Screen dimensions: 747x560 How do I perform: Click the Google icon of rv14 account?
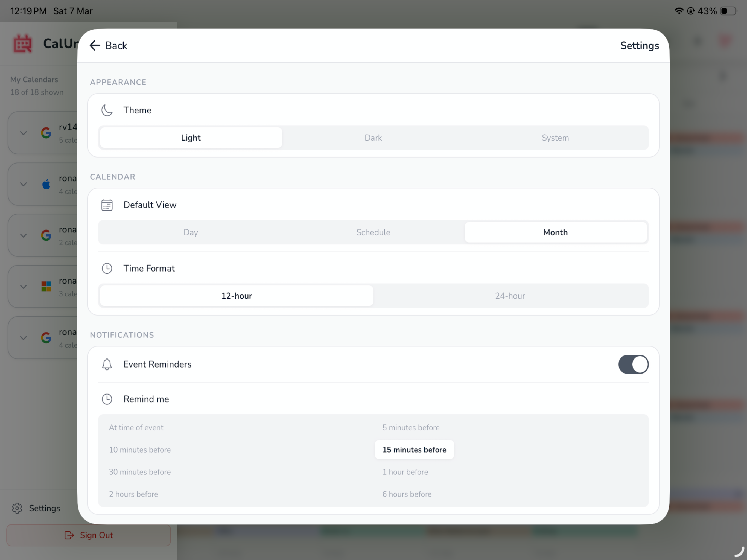pyautogui.click(x=46, y=133)
